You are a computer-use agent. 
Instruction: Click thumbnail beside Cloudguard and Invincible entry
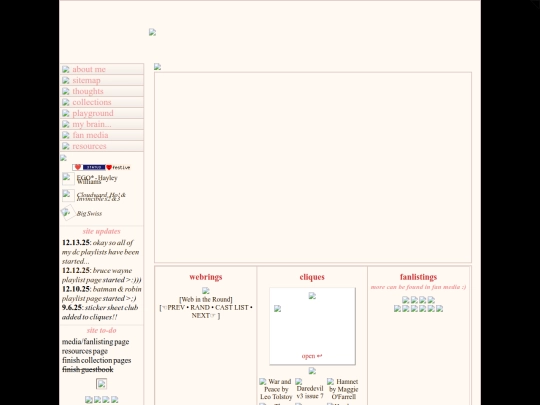[x=68, y=196]
